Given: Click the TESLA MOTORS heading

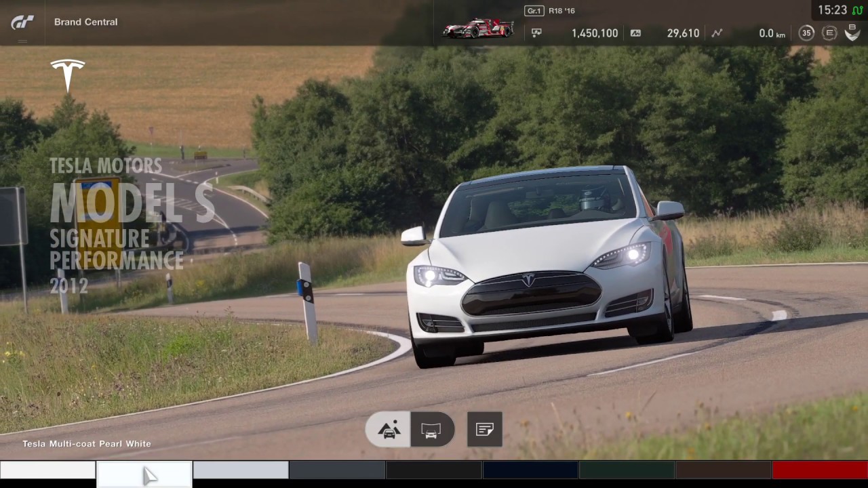Looking at the screenshot, I should (106, 166).
